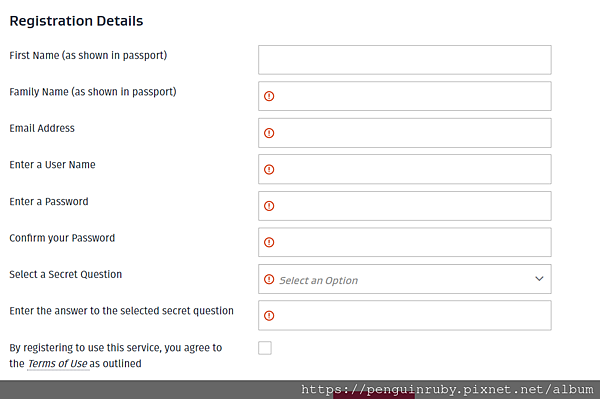Click the dark red button at page bottom

(x=374, y=395)
